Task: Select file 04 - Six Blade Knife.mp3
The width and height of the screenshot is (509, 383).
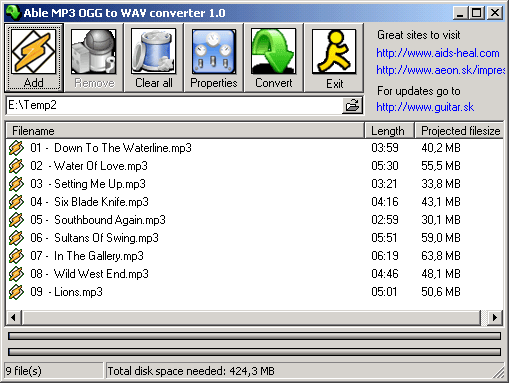Action: coord(89,202)
